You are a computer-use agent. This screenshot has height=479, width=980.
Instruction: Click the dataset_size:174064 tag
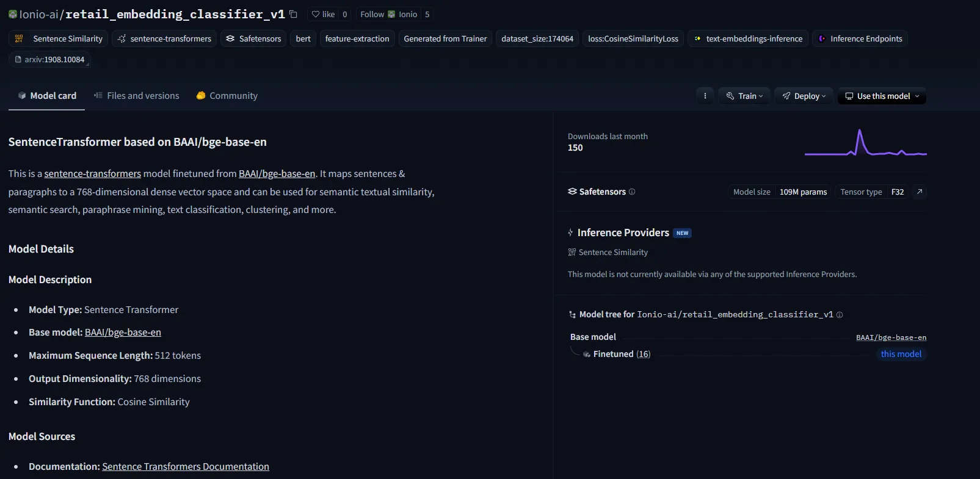(x=537, y=38)
